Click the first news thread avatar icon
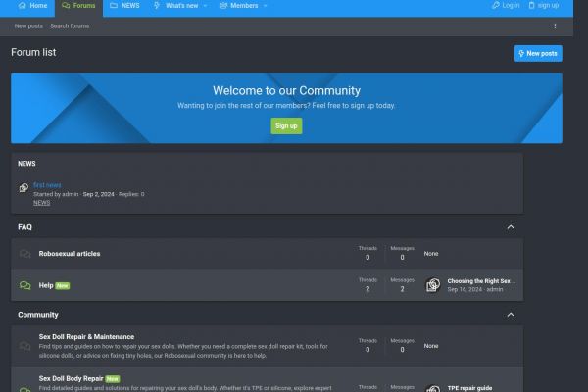 24,187
